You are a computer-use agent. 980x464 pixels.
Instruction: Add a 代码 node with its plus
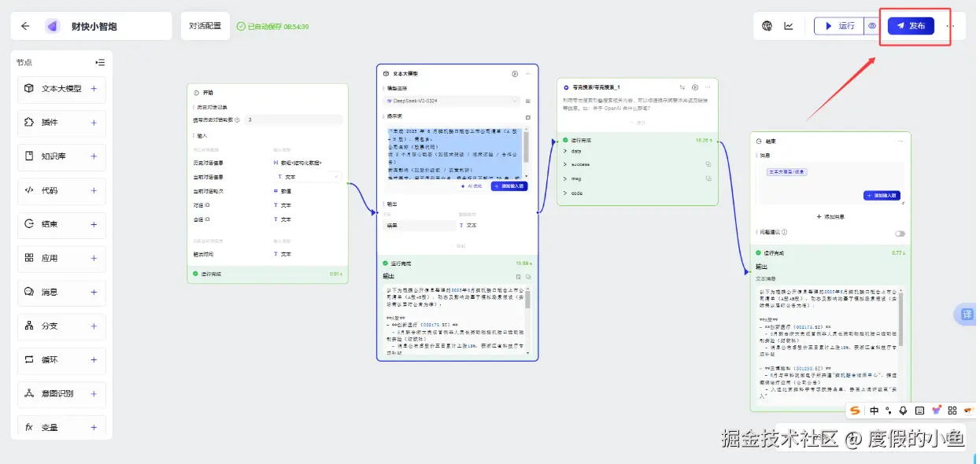(94, 190)
